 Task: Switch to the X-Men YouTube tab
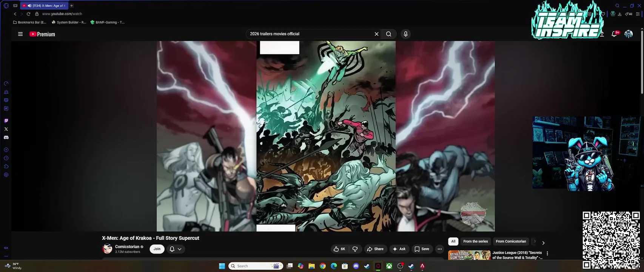[44, 6]
